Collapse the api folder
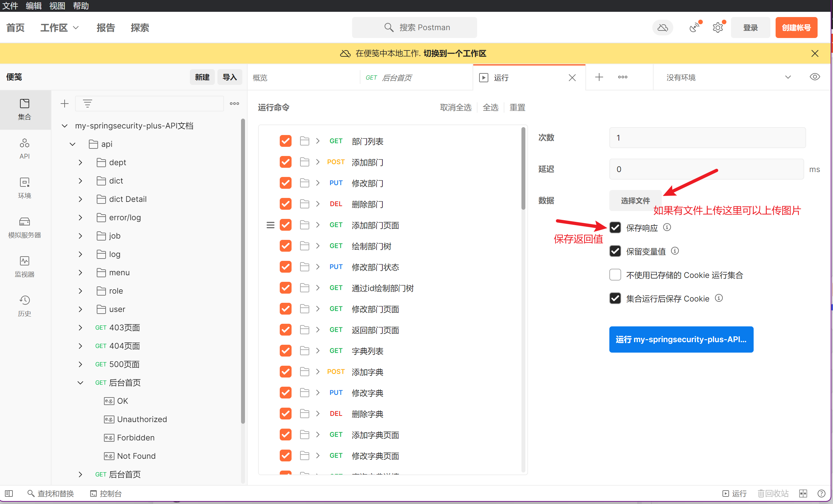 (72, 144)
